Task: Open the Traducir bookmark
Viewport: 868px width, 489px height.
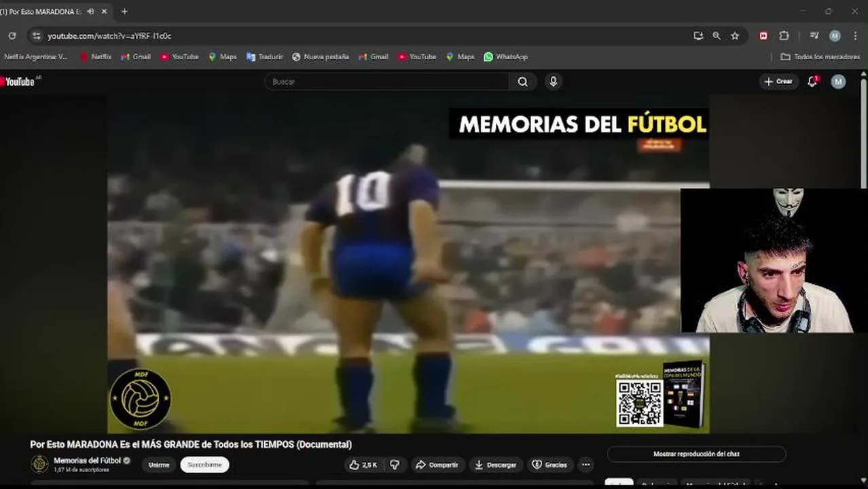Action: click(265, 57)
